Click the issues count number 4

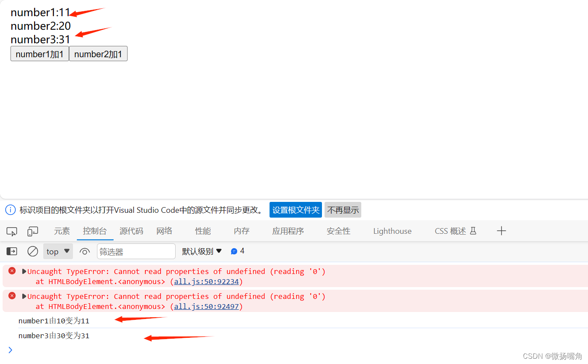(242, 251)
